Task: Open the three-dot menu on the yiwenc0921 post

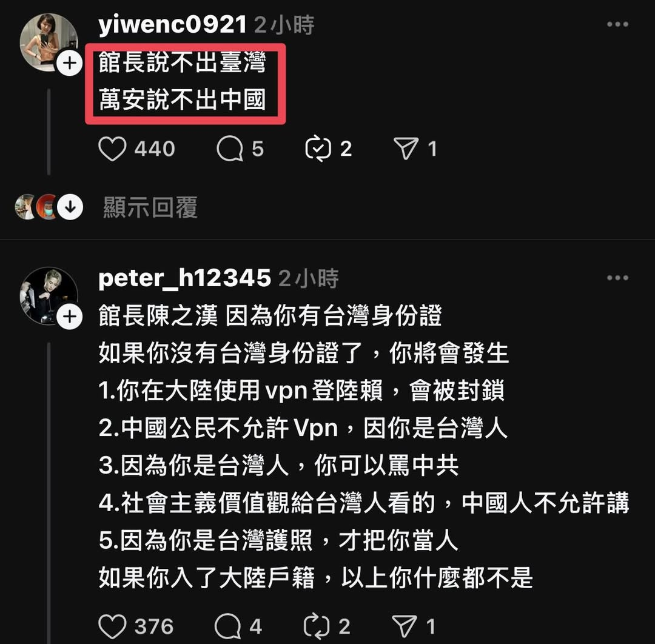Action: click(x=618, y=24)
